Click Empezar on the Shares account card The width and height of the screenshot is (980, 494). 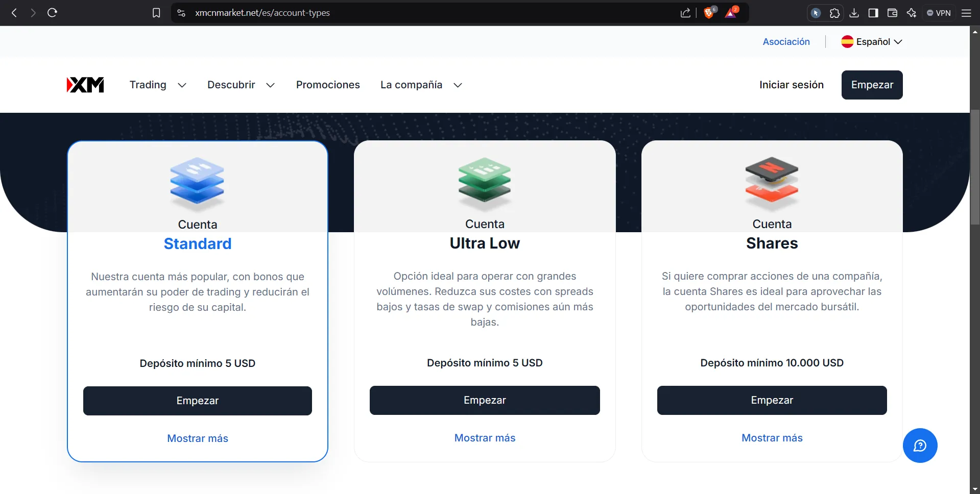tap(772, 400)
